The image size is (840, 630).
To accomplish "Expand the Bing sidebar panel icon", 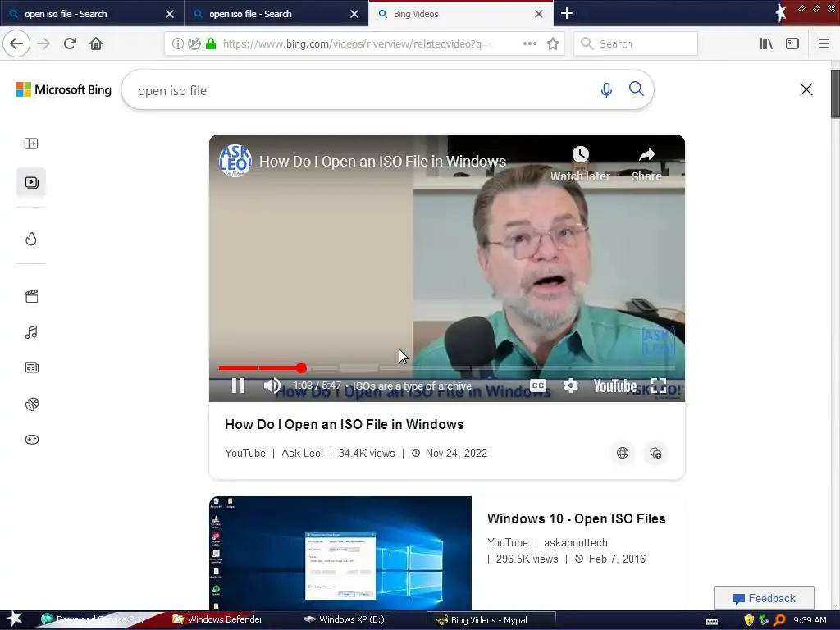I will tap(31, 144).
